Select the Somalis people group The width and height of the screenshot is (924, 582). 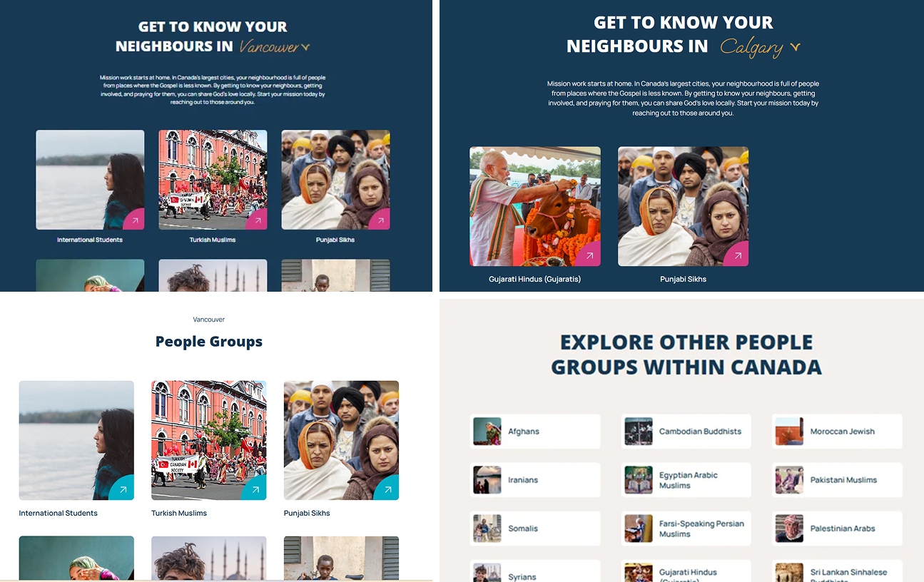(535, 528)
